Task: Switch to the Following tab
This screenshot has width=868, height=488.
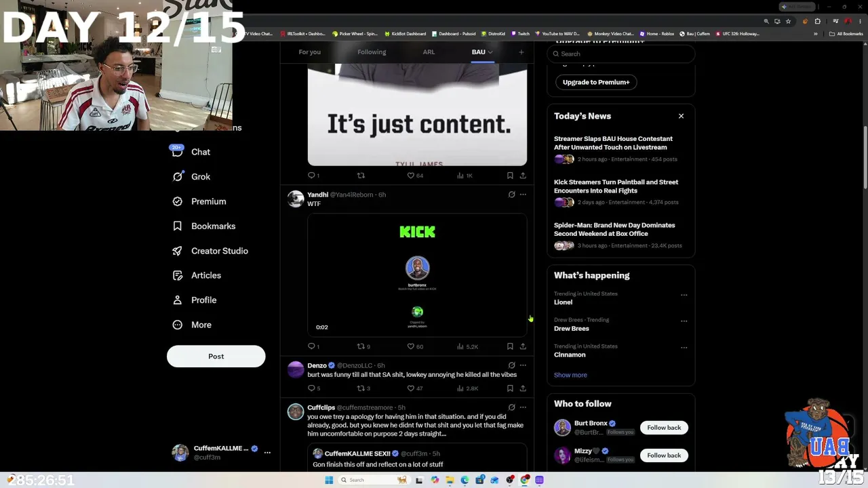Action: click(x=372, y=52)
